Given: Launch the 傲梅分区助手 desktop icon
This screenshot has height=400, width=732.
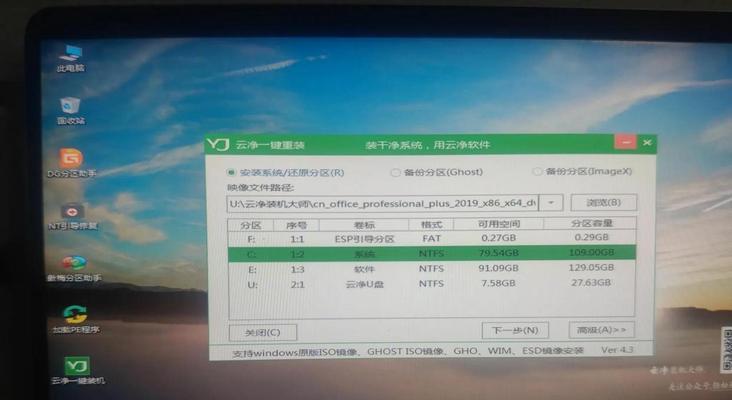Looking at the screenshot, I should [x=74, y=268].
